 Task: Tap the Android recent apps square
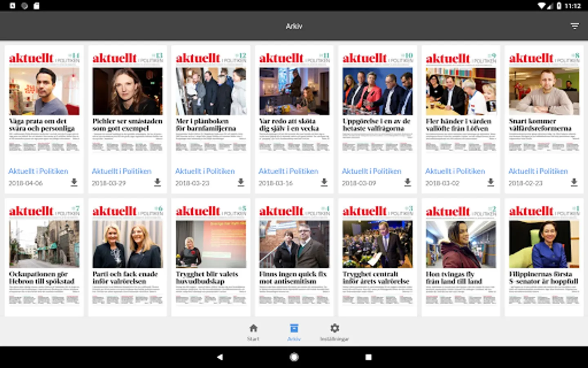click(368, 357)
